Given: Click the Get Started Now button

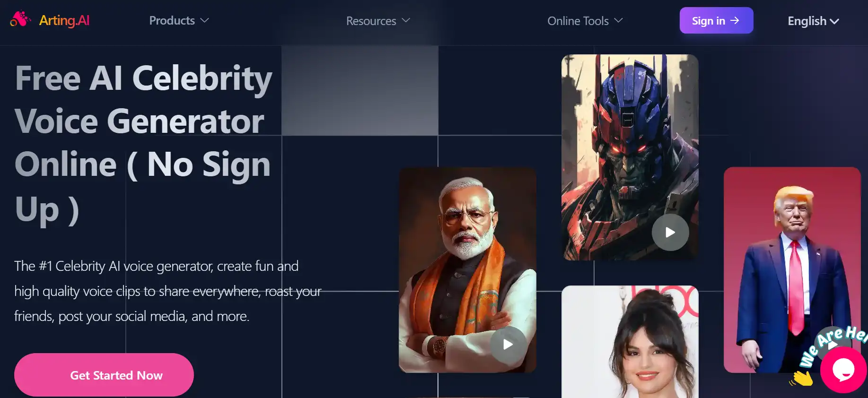Looking at the screenshot, I should [x=104, y=375].
